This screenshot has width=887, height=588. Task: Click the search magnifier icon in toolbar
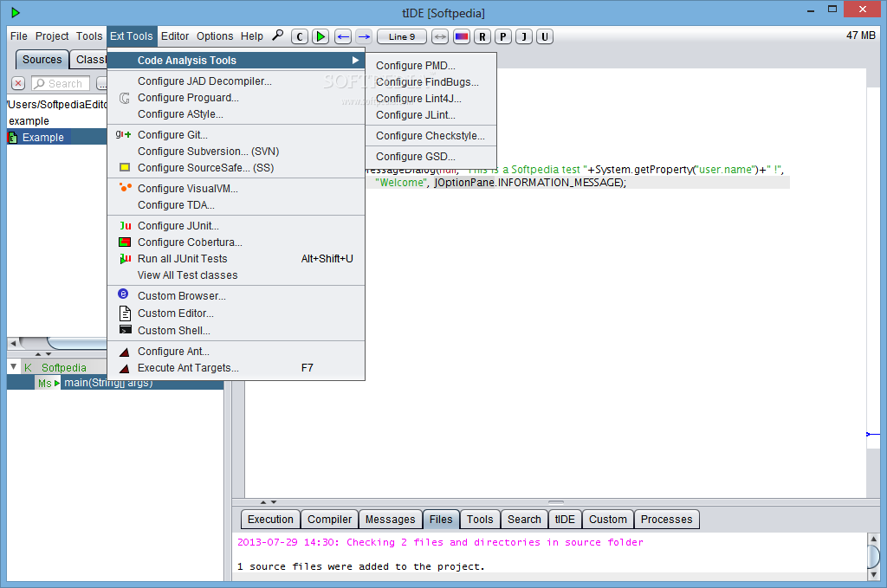click(x=278, y=36)
